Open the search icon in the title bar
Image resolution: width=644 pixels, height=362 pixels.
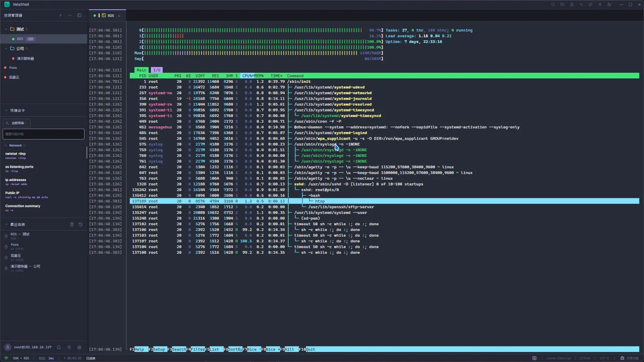point(553,4)
